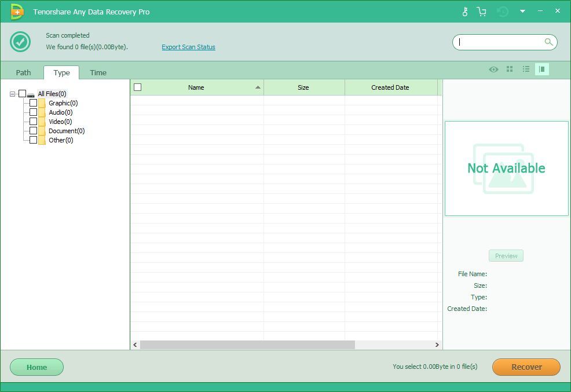This screenshot has width=571, height=392.
Task: Click the search magnifier icon
Action: click(548, 42)
